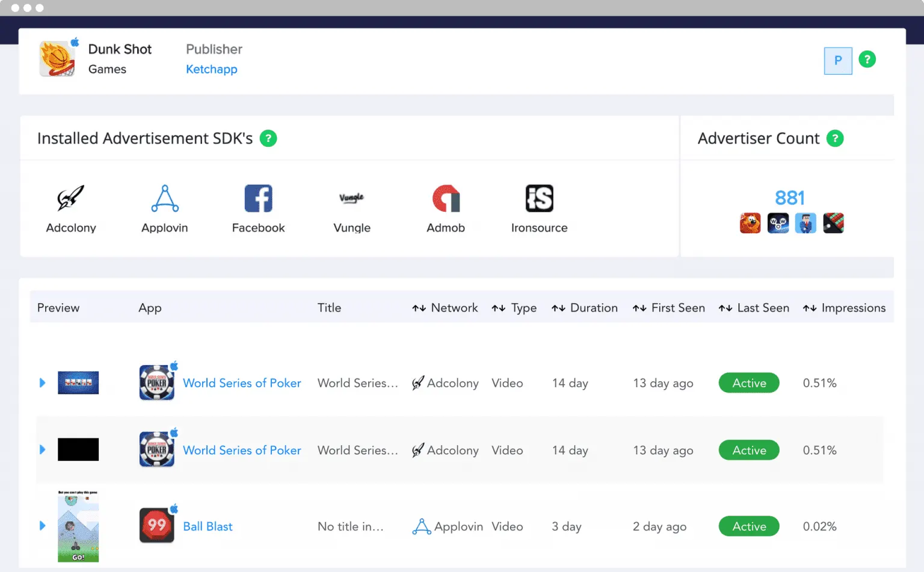Image resolution: width=924 pixels, height=572 pixels.
Task: Click the 'No title in…' cell
Action: coord(351,526)
